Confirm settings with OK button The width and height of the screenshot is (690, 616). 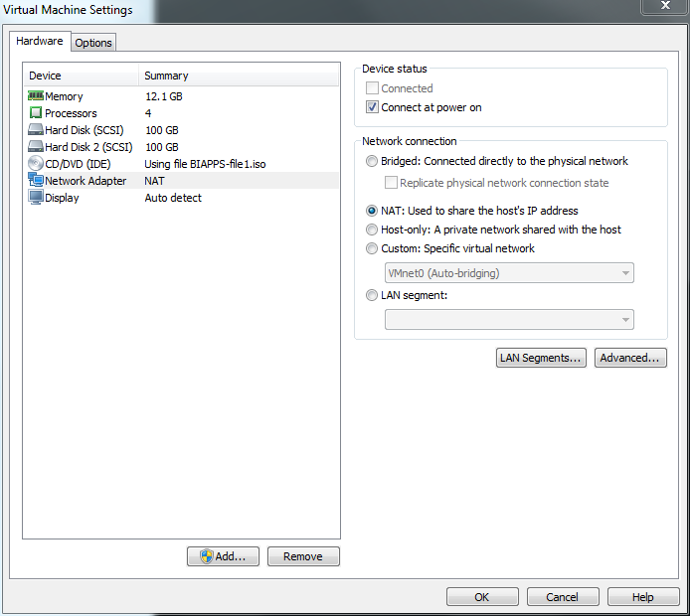pyautogui.click(x=482, y=597)
